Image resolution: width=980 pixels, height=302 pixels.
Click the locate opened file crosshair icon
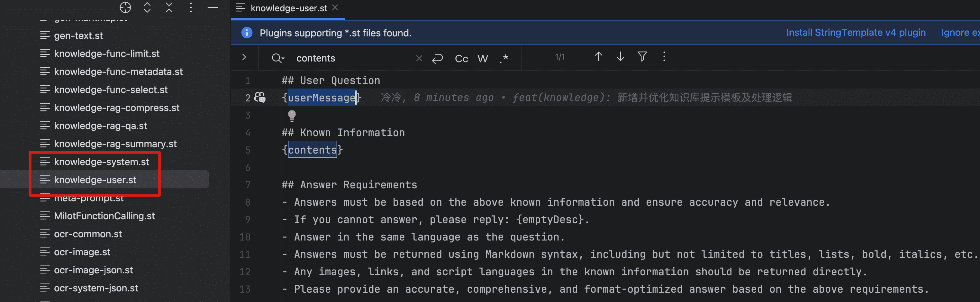pos(125,7)
